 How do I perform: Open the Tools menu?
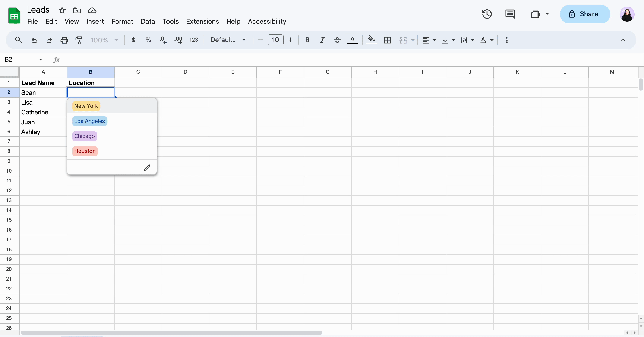point(170,22)
